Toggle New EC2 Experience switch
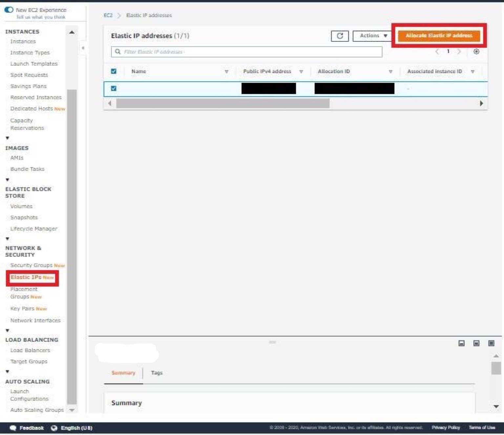This screenshot has width=504, height=435. coord(9,10)
